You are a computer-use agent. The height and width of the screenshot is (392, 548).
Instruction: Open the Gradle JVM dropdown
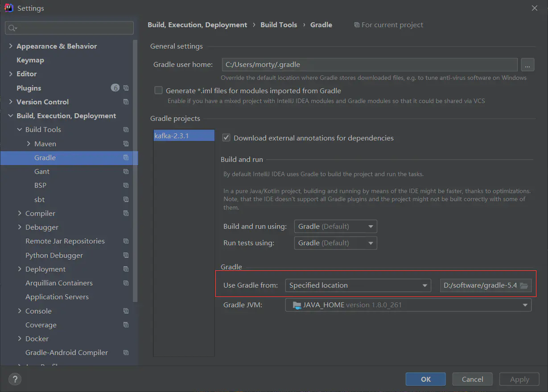(x=408, y=305)
